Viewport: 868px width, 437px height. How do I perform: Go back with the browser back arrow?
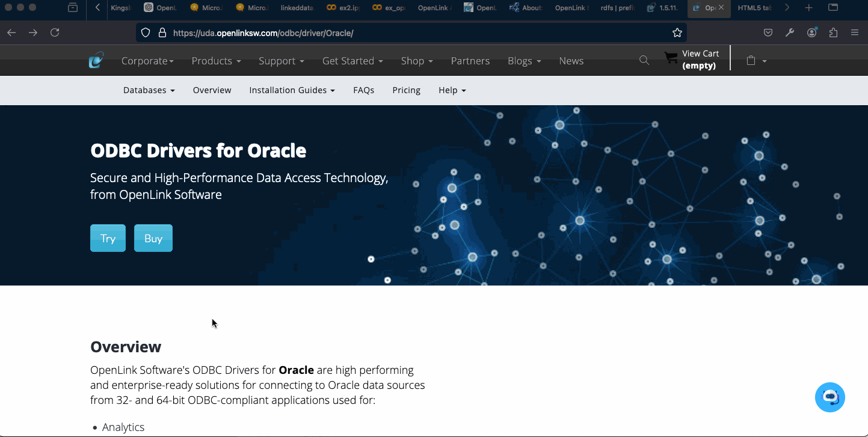click(11, 32)
